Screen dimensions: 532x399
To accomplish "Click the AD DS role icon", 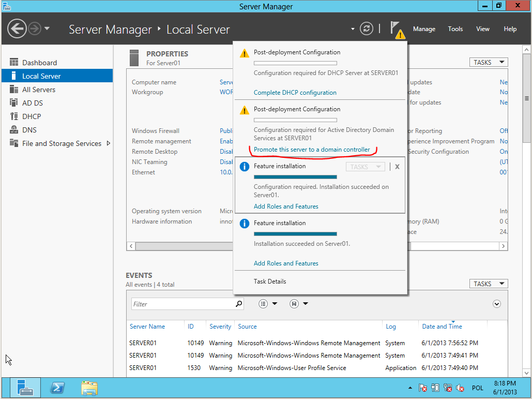I will coord(14,102).
